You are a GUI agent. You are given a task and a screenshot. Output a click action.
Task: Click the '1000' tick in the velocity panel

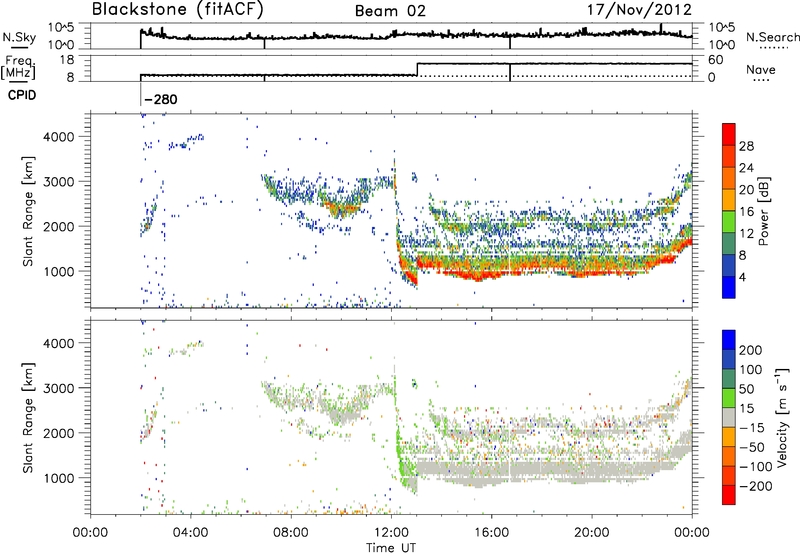pos(58,478)
